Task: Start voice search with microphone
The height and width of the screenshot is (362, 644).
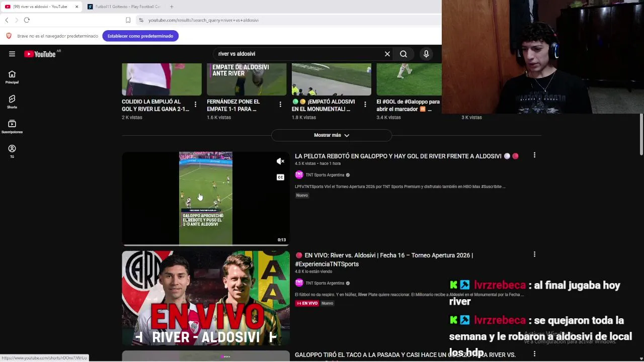Action: pos(426,54)
